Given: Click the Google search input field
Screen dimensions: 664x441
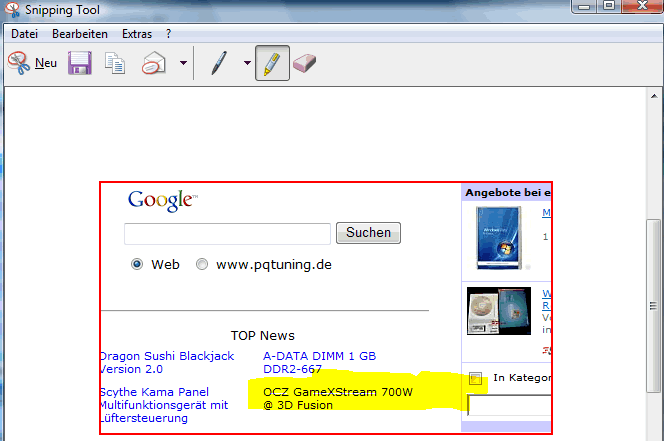Looking at the screenshot, I should [x=227, y=233].
